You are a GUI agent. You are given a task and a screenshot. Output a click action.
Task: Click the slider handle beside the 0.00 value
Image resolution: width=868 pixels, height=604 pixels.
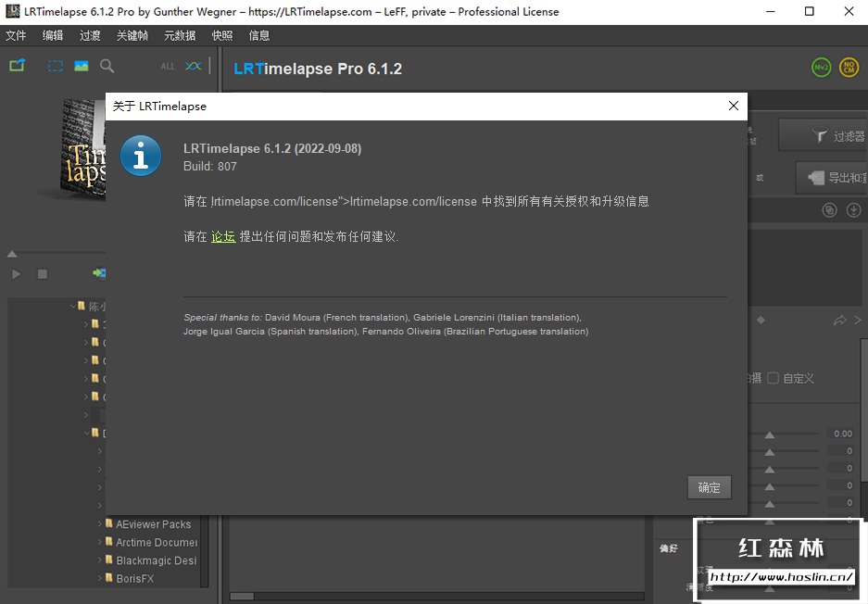coord(770,435)
